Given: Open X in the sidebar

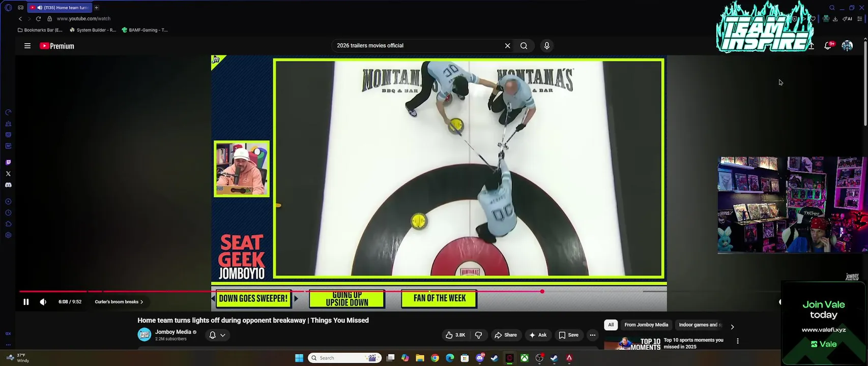Looking at the screenshot, I should [x=8, y=174].
